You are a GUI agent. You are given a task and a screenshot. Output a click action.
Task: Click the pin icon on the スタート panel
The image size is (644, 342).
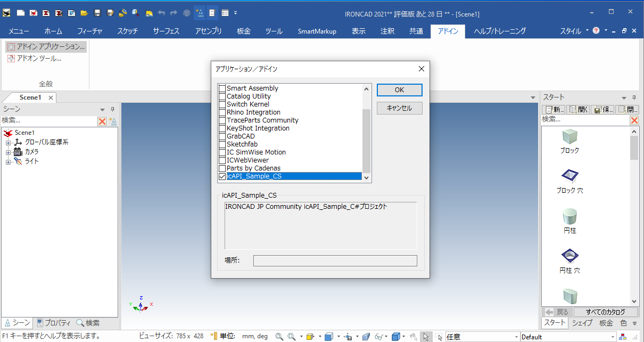point(634,97)
